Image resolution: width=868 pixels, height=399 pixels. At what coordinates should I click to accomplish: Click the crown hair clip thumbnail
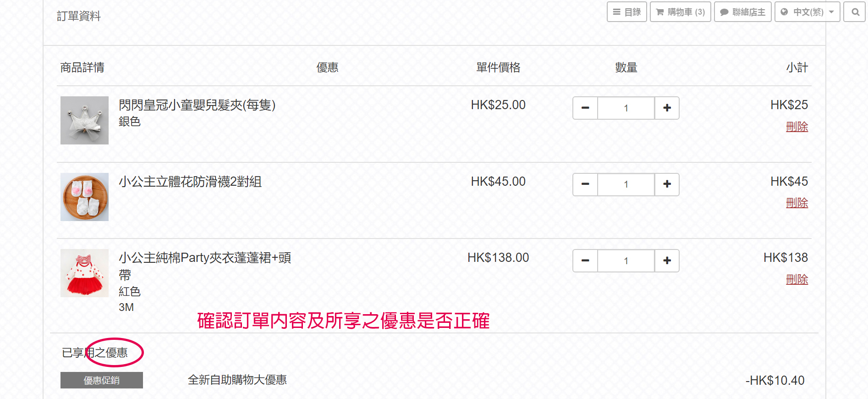(84, 120)
